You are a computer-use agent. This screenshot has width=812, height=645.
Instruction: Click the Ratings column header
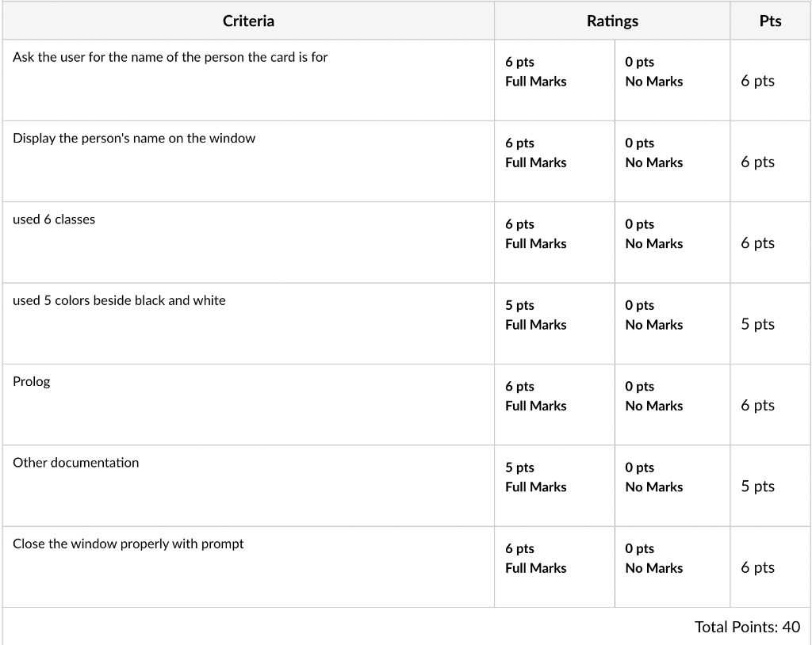[612, 21]
